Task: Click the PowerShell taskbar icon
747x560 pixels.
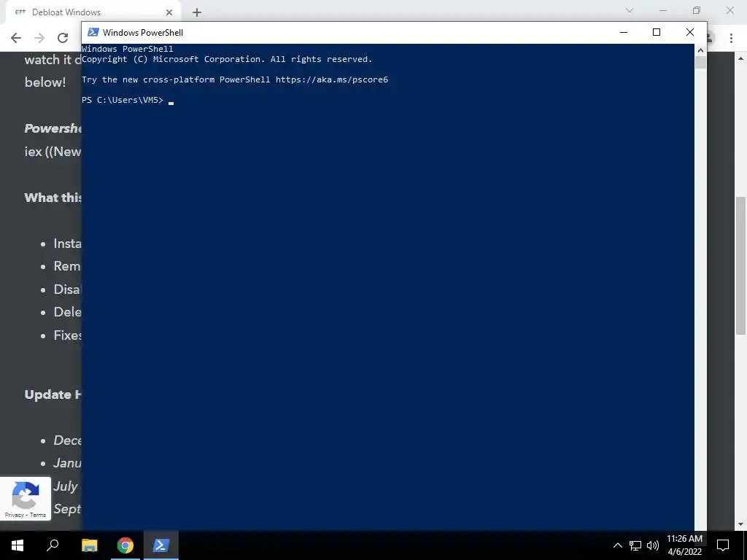Action: click(161, 545)
